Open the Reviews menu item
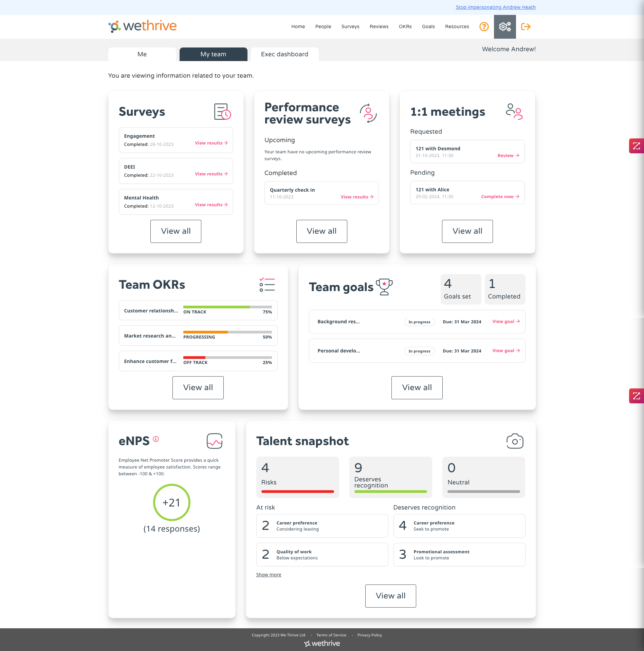 379,26
